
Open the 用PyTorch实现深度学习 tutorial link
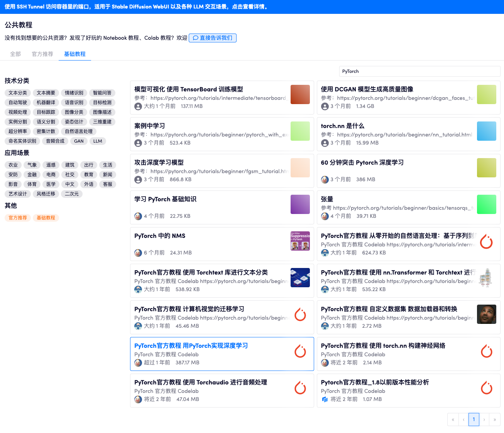click(191, 346)
